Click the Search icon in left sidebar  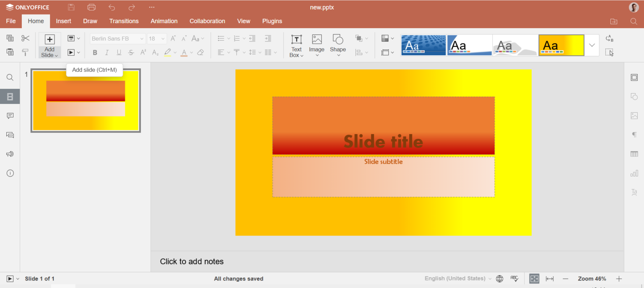coord(10,78)
